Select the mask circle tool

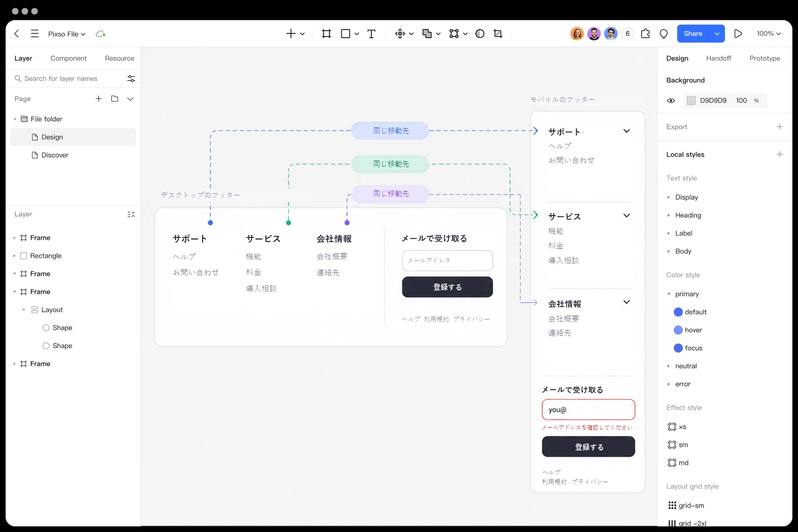(x=480, y=34)
